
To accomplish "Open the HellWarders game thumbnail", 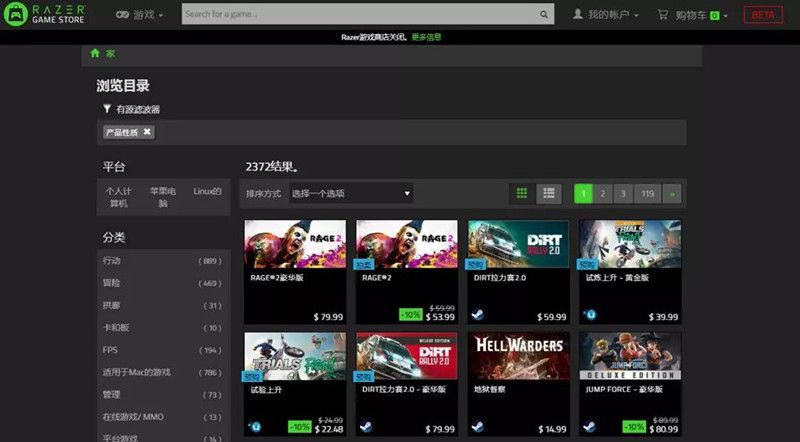I will point(518,356).
